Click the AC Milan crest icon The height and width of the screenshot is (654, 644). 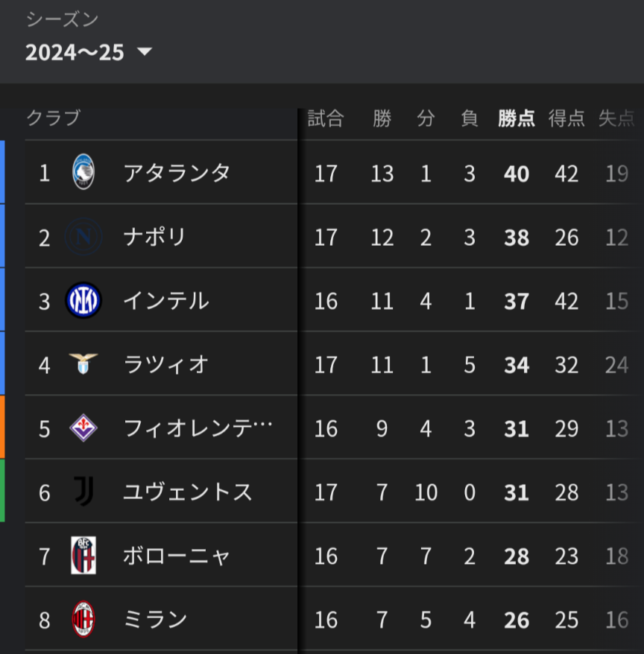point(83,620)
